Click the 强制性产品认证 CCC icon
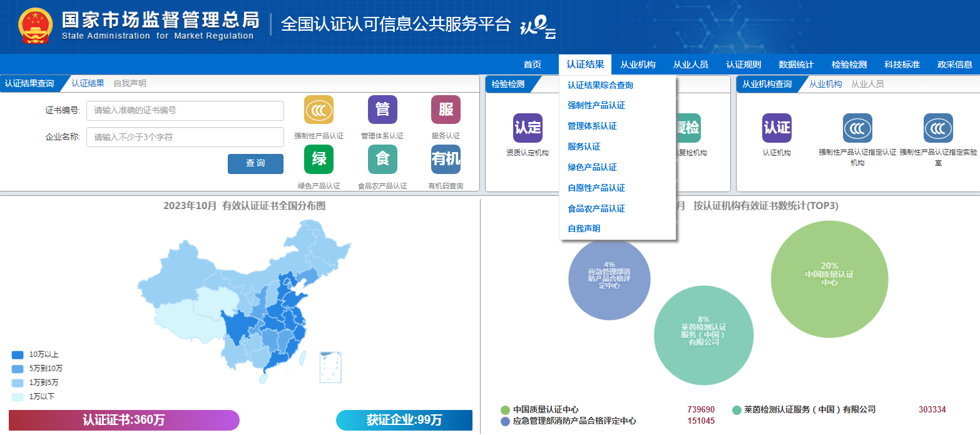 [x=319, y=110]
